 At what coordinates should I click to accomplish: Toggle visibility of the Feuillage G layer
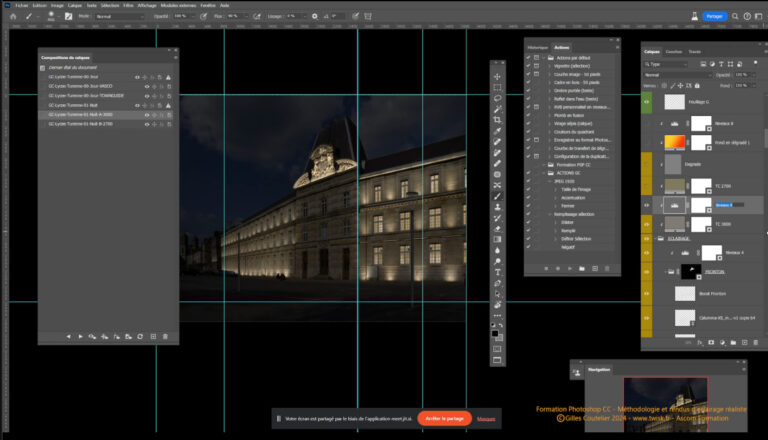(x=647, y=101)
